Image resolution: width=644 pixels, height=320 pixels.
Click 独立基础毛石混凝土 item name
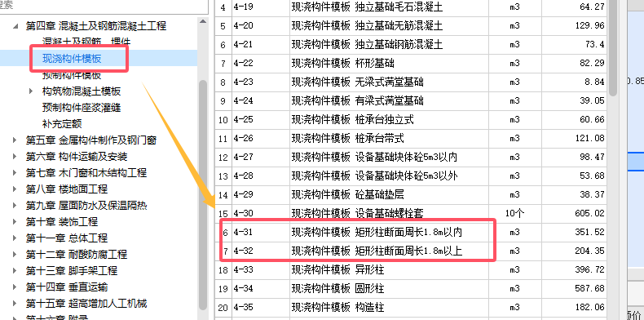point(389,7)
